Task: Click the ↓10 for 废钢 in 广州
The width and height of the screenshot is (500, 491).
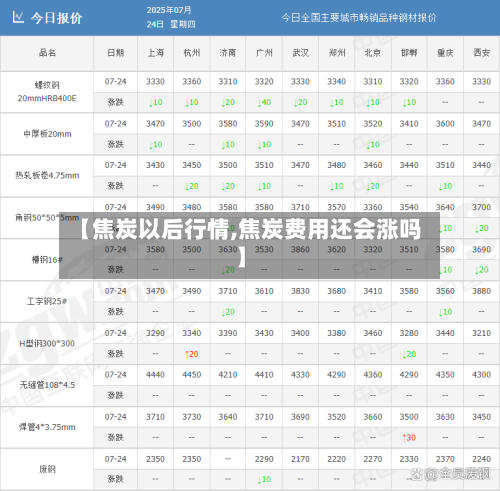Action: coord(264,479)
